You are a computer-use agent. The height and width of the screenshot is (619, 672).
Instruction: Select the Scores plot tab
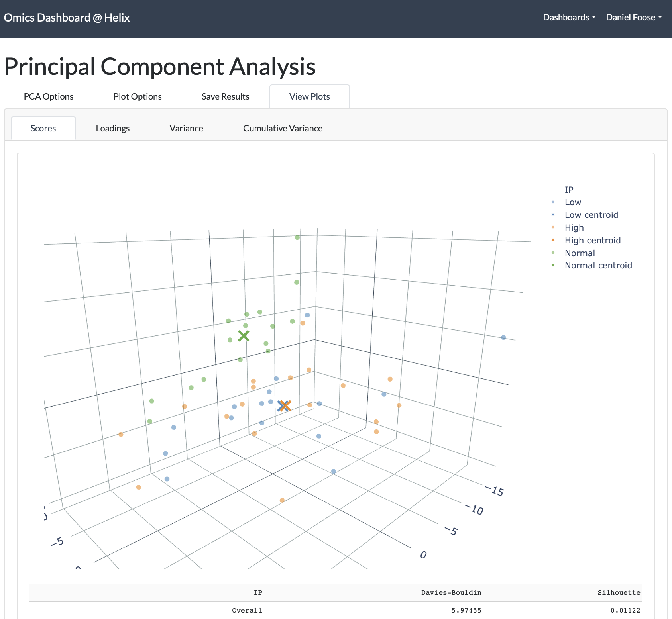click(43, 128)
